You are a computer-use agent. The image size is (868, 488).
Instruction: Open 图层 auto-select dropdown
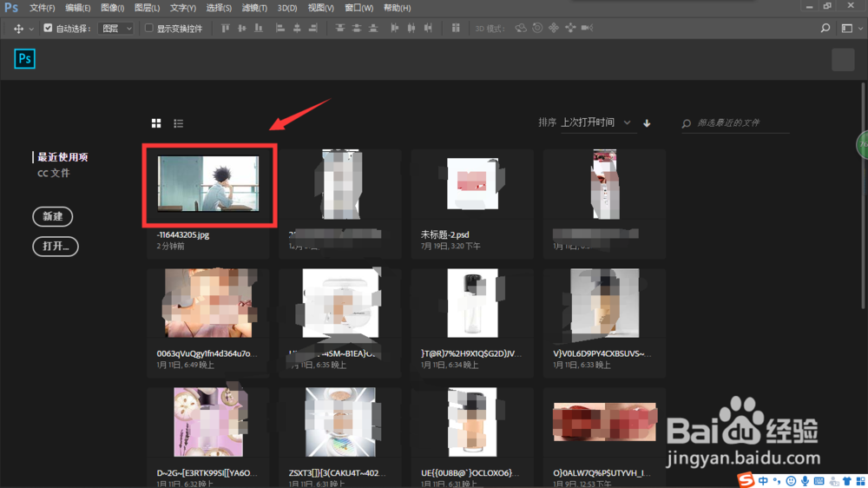(116, 29)
